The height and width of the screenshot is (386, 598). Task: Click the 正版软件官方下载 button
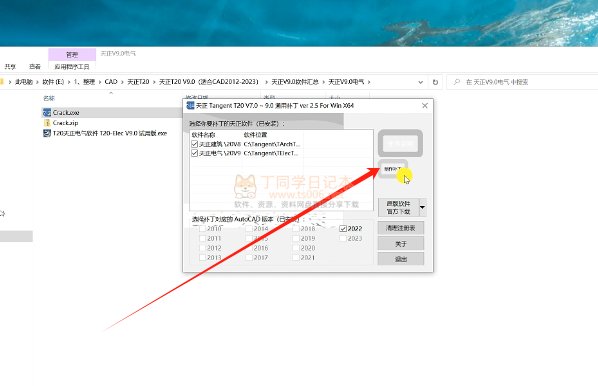point(398,207)
